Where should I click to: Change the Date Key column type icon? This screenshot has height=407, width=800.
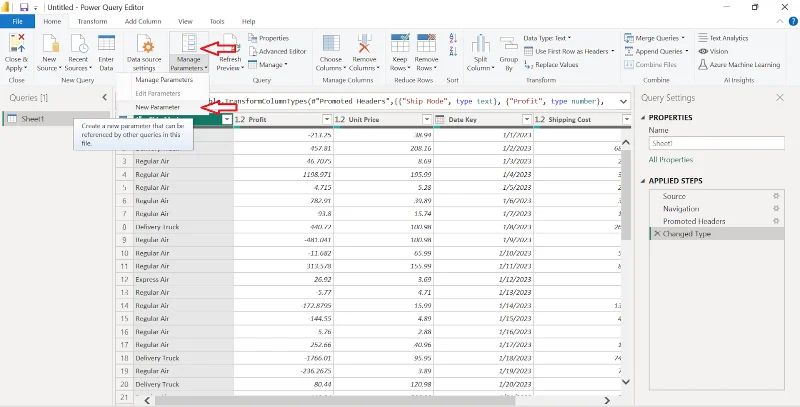coord(440,119)
